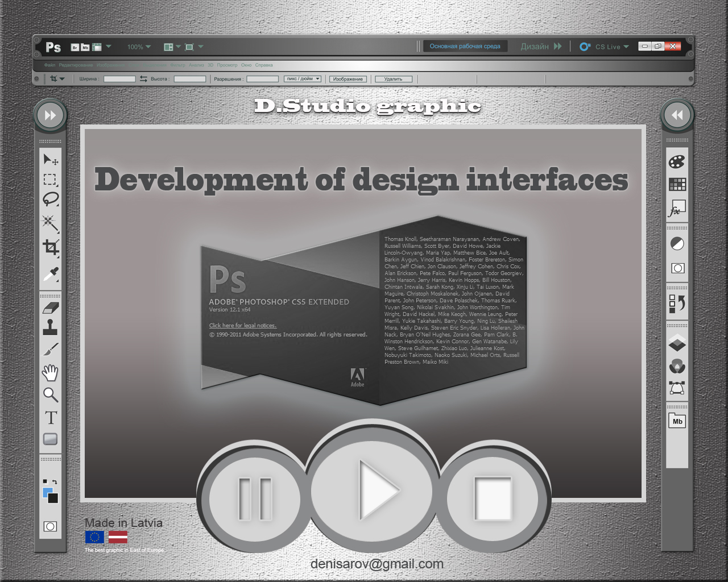Viewport: 728px width, 582px height.
Task: Open the Click here for legal notices link
Action: click(243, 326)
